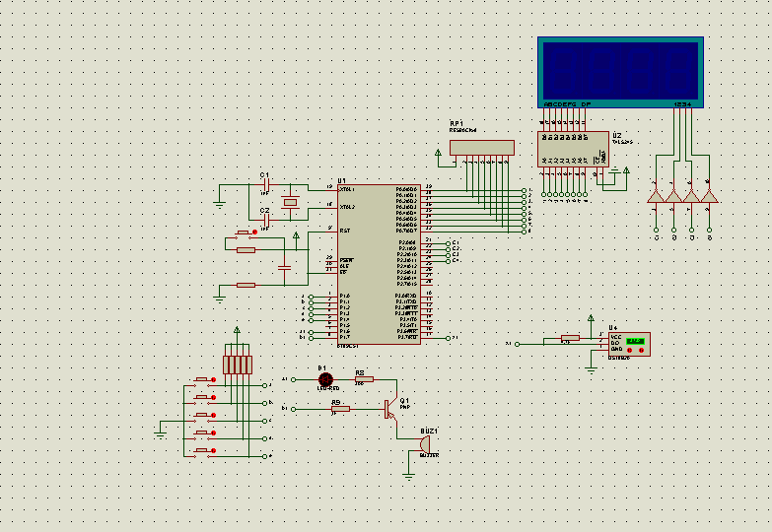The height and width of the screenshot is (532, 772).
Task: Select the second inverter triangle under the display
Action: (673, 196)
